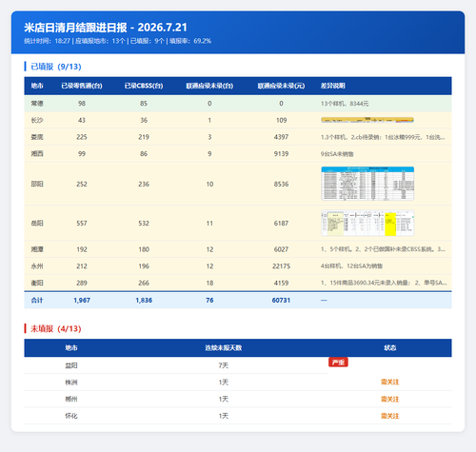The height and width of the screenshot is (452, 476).
Task: Select the 娄底 city cell
Action: 37,137
